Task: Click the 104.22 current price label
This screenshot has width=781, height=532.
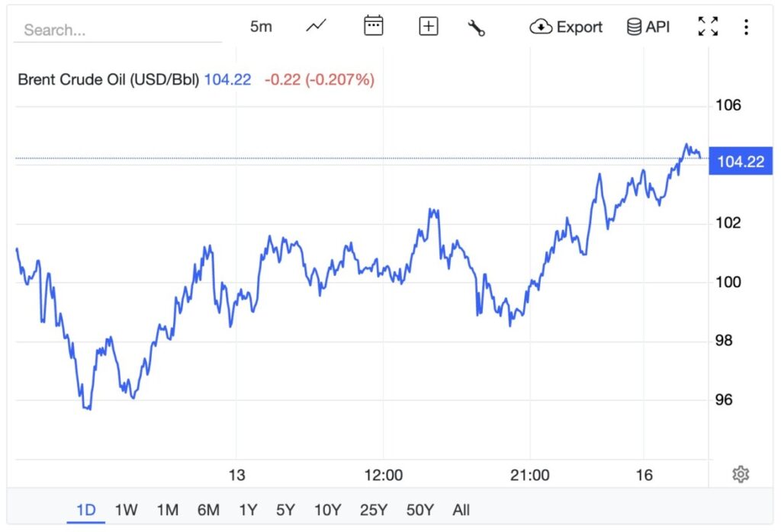Action: pyautogui.click(x=741, y=162)
